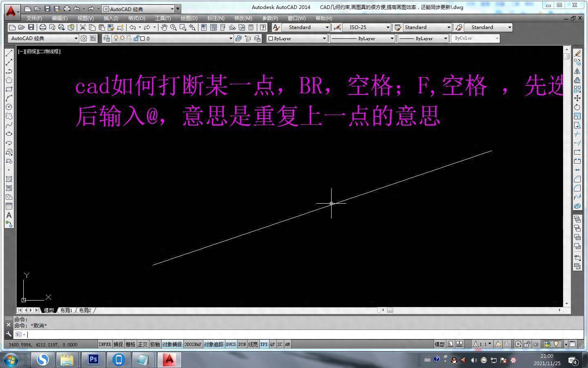The height and width of the screenshot is (368, 588).
Task: Open Layer Properties Manager icon
Action: [x=107, y=38]
